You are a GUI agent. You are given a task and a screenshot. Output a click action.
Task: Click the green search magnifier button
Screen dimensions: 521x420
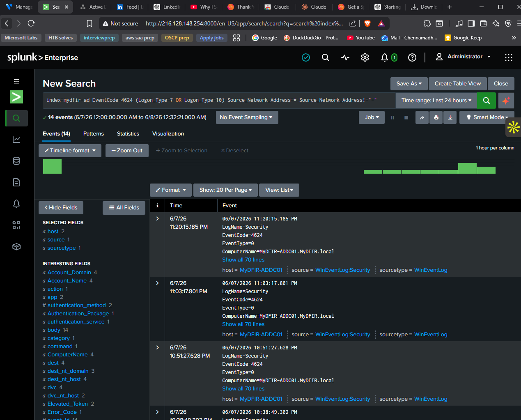coord(487,100)
